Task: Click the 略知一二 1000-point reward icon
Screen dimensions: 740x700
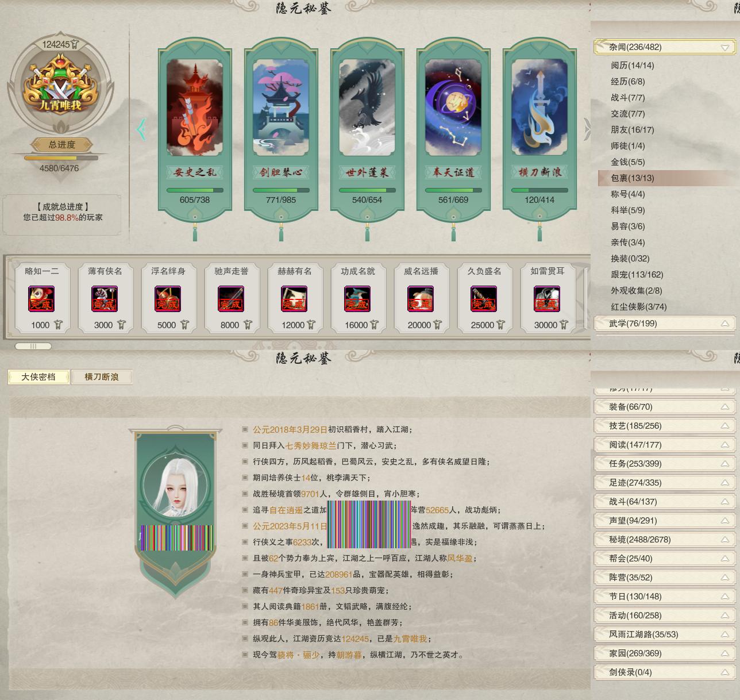Action: [41, 299]
